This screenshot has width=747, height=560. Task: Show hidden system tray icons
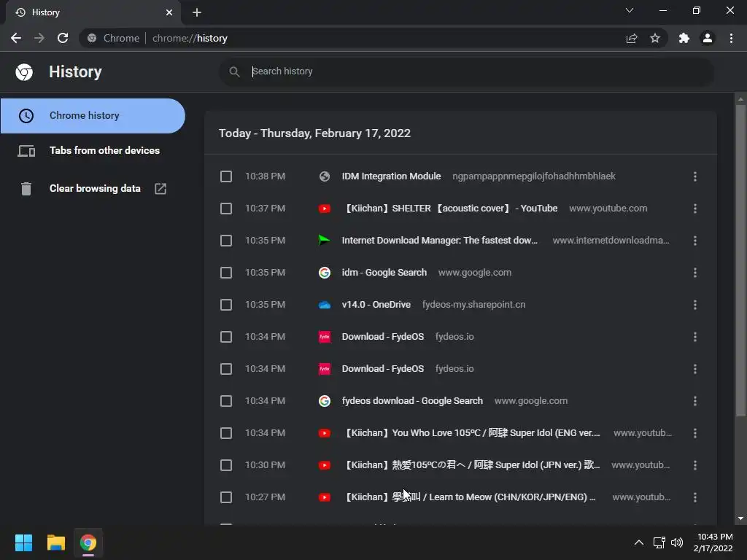click(639, 542)
